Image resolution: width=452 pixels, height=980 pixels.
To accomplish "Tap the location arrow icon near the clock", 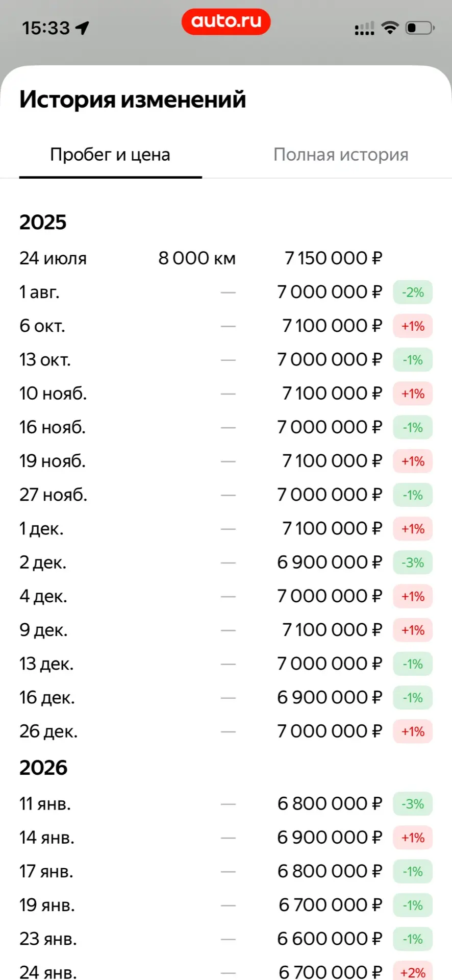I will tap(82, 28).
